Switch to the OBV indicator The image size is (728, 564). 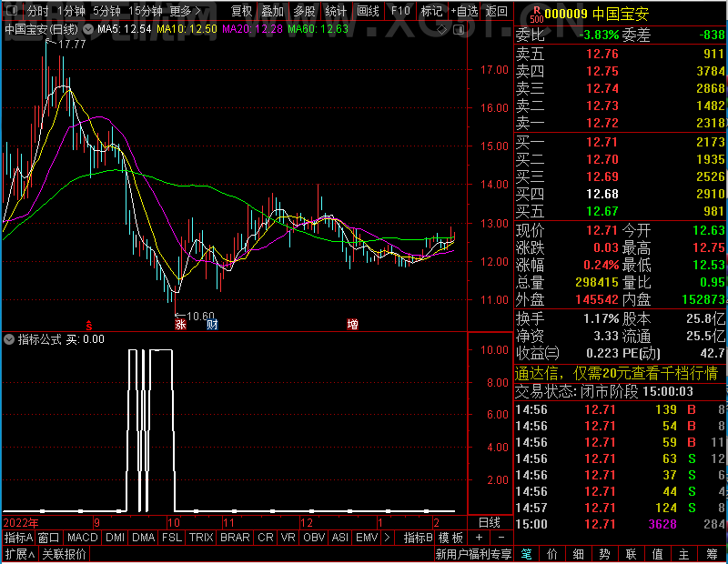(314, 538)
